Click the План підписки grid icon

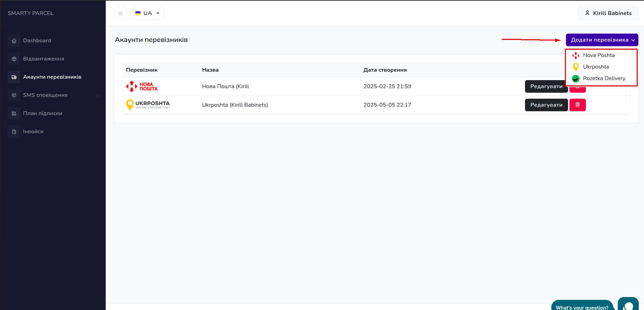click(x=14, y=113)
